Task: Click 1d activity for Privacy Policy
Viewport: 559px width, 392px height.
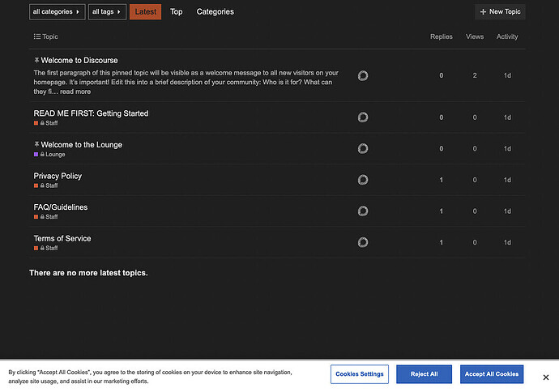Action: click(x=507, y=180)
